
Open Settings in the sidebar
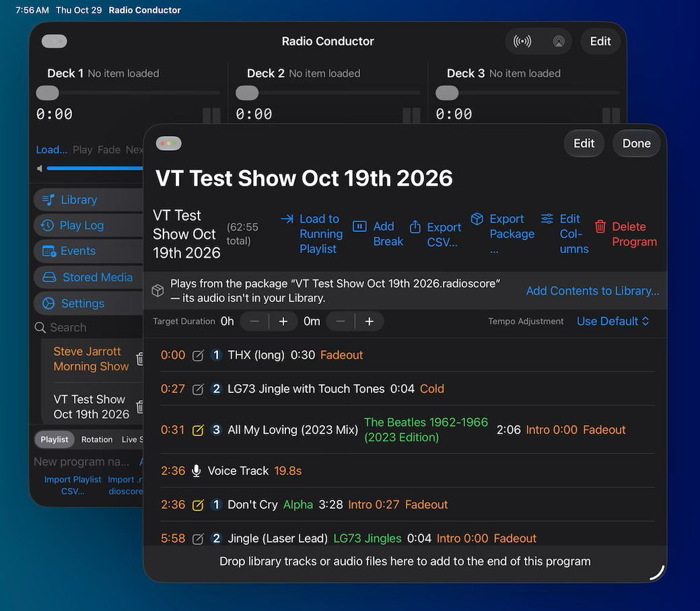(88, 303)
